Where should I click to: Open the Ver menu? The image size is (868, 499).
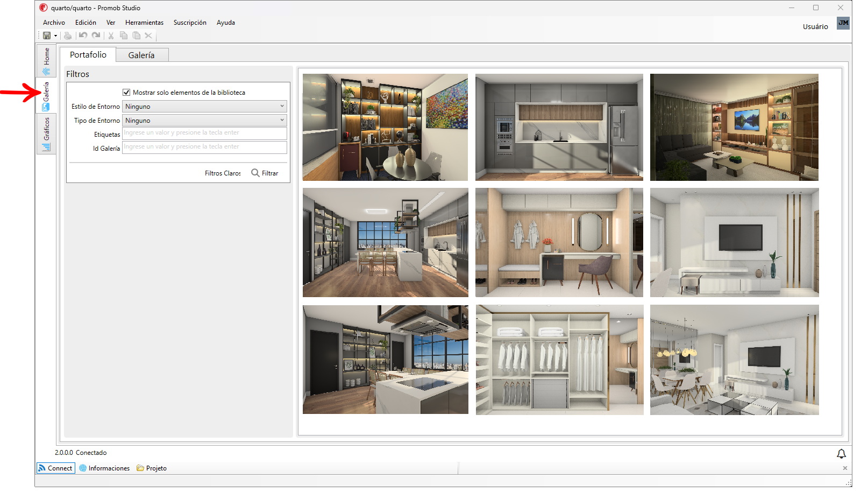(111, 23)
